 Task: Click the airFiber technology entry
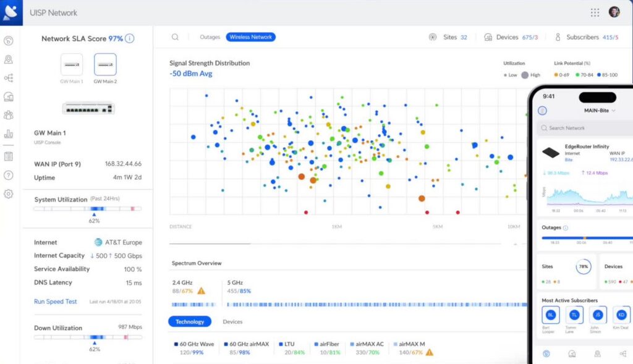[x=327, y=348]
